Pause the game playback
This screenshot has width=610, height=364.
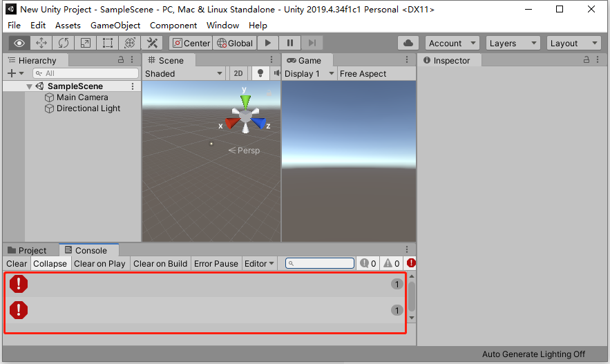pos(290,43)
